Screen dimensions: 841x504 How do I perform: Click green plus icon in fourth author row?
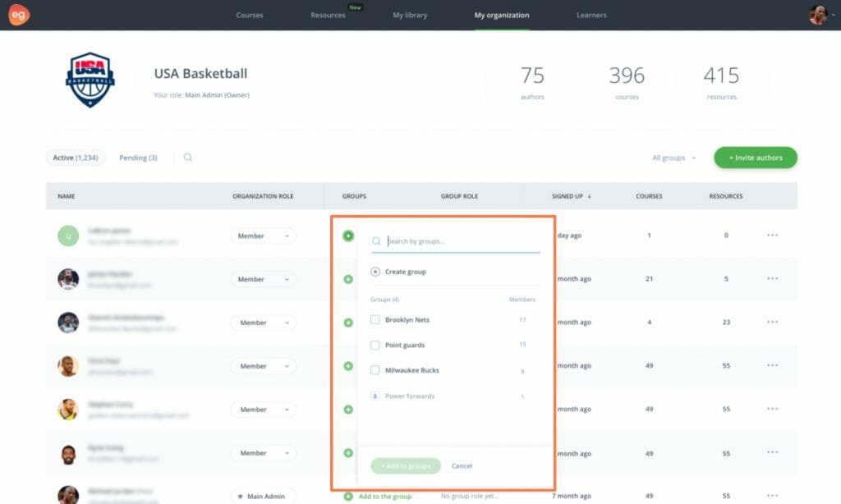tap(348, 366)
